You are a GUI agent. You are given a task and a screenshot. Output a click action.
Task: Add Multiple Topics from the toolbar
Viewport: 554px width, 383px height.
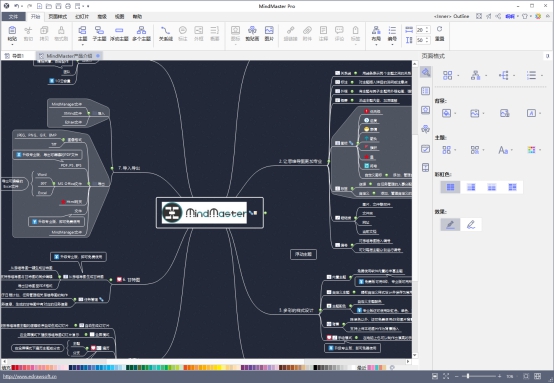pyautogui.click(x=141, y=34)
